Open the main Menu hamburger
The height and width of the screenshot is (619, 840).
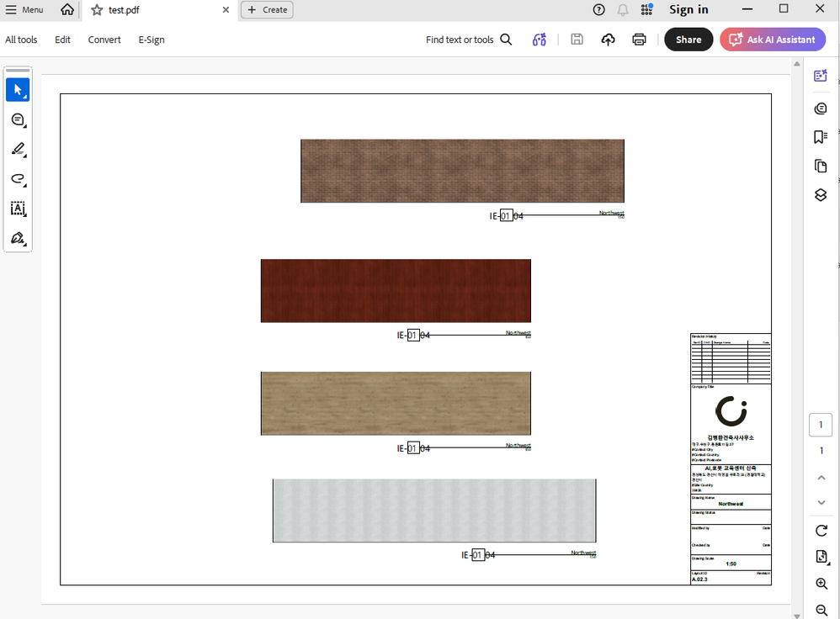point(24,9)
